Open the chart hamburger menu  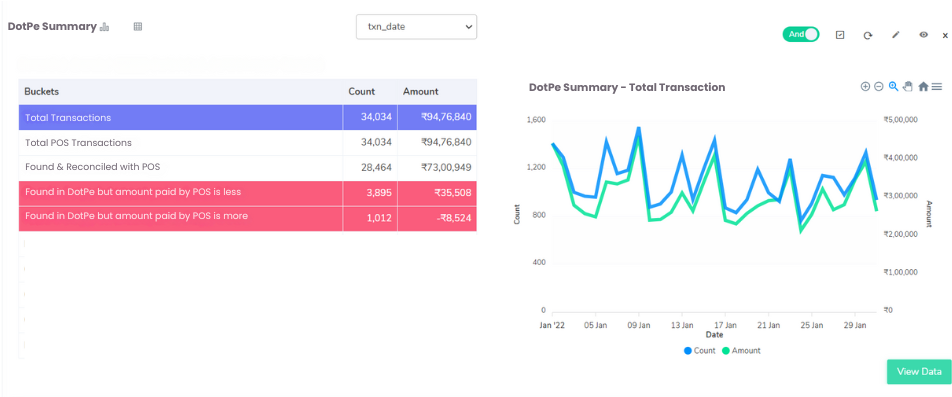937,87
